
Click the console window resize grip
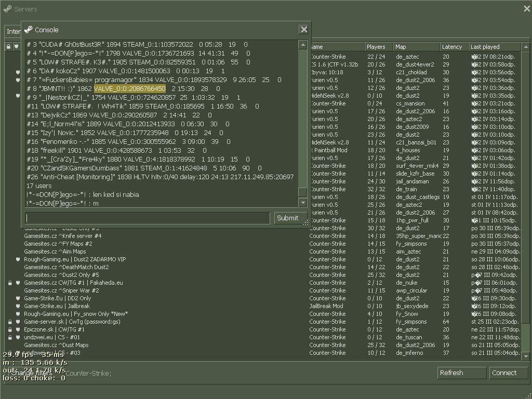306,223
